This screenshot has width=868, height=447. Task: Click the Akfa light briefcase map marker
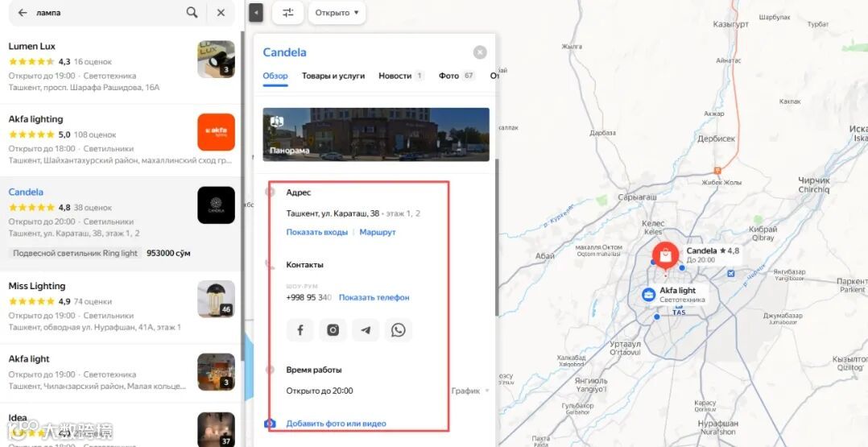[x=649, y=295]
